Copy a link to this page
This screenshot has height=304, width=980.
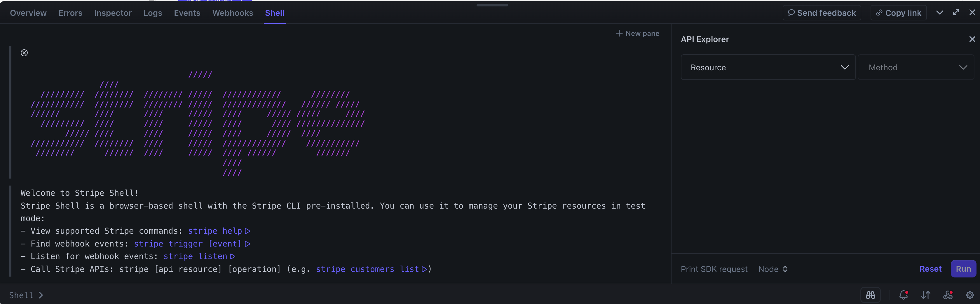pyautogui.click(x=898, y=12)
